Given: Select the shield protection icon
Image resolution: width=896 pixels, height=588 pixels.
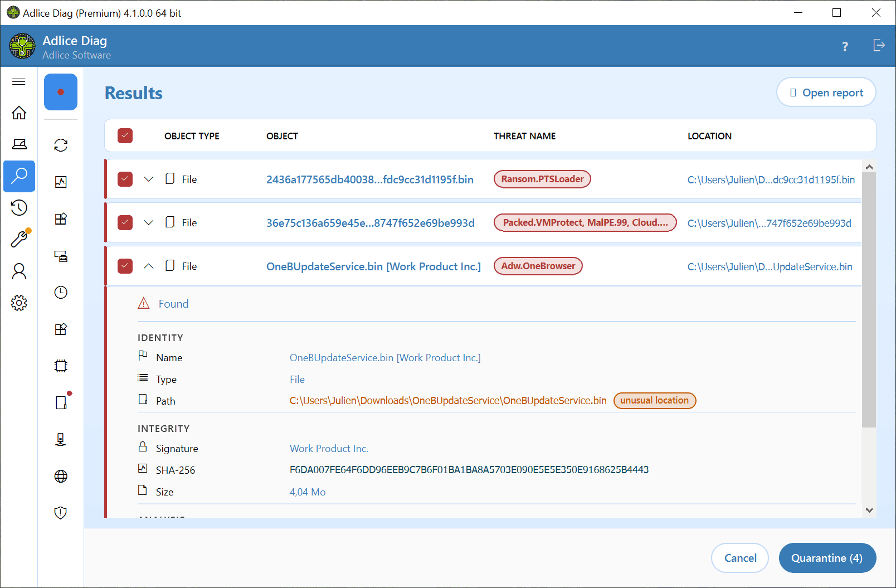Looking at the screenshot, I should (61, 513).
